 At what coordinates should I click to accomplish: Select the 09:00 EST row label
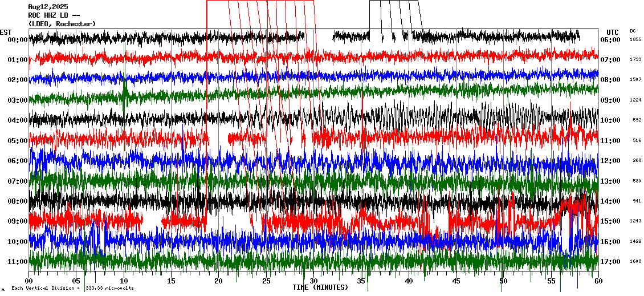click(18, 221)
